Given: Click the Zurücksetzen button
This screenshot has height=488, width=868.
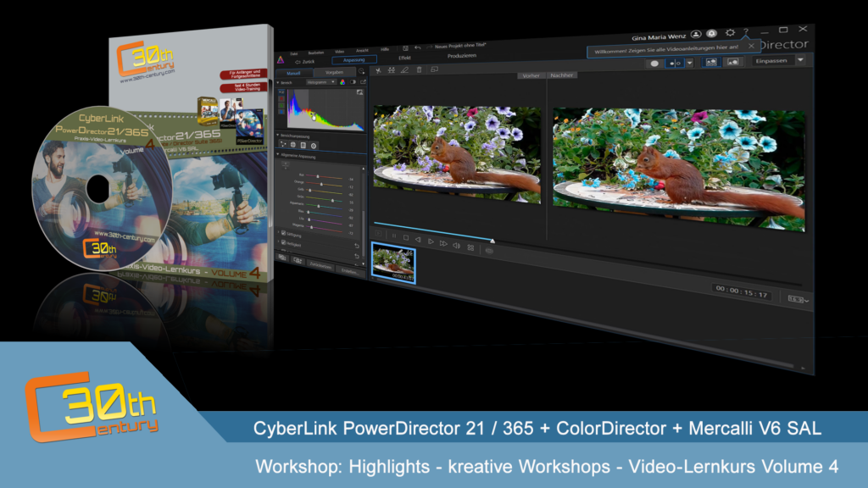Looking at the screenshot, I should 320,266.
